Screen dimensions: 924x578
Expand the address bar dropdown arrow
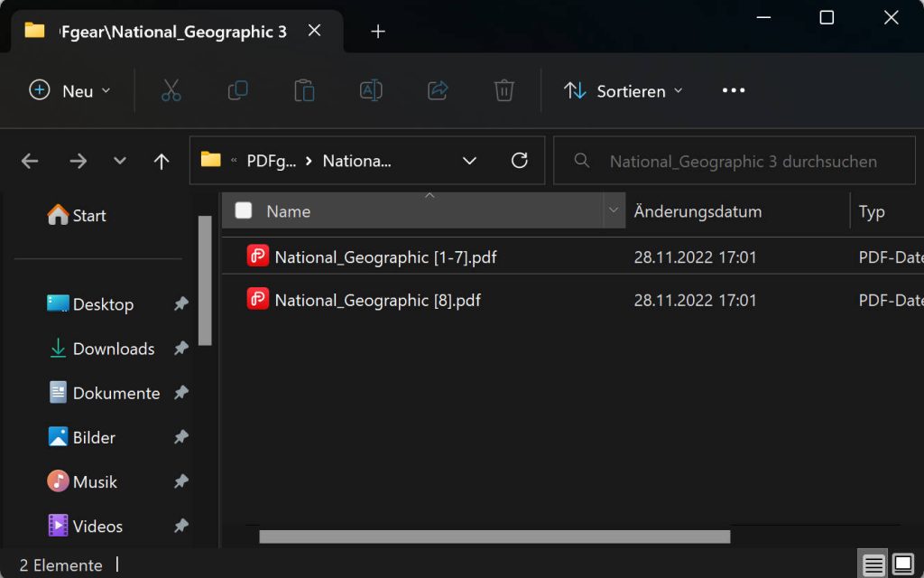pyautogui.click(x=469, y=160)
